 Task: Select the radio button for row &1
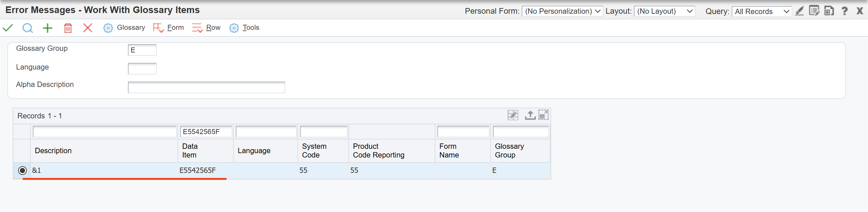pyautogui.click(x=22, y=171)
